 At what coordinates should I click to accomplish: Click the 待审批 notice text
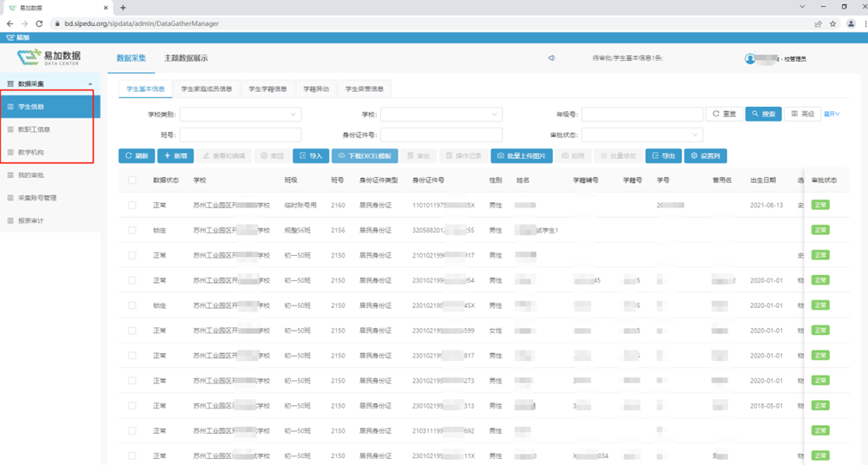628,58
